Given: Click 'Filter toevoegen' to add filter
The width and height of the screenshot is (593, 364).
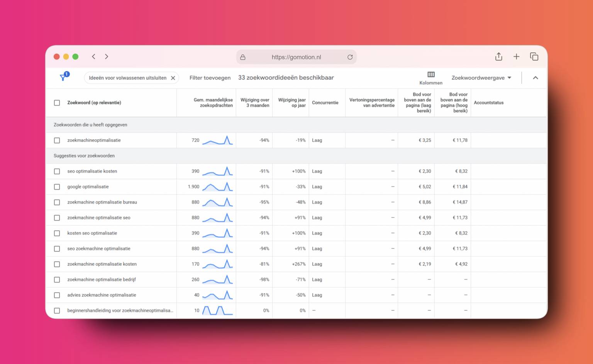Looking at the screenshot, I should (x=210, y=78).
